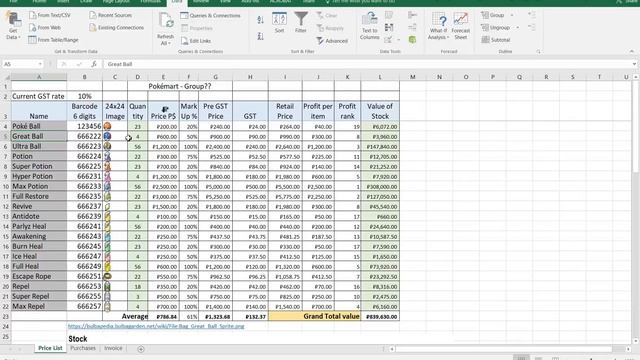
Task: Click the Flash Fill icon
Action: (389, 15)
